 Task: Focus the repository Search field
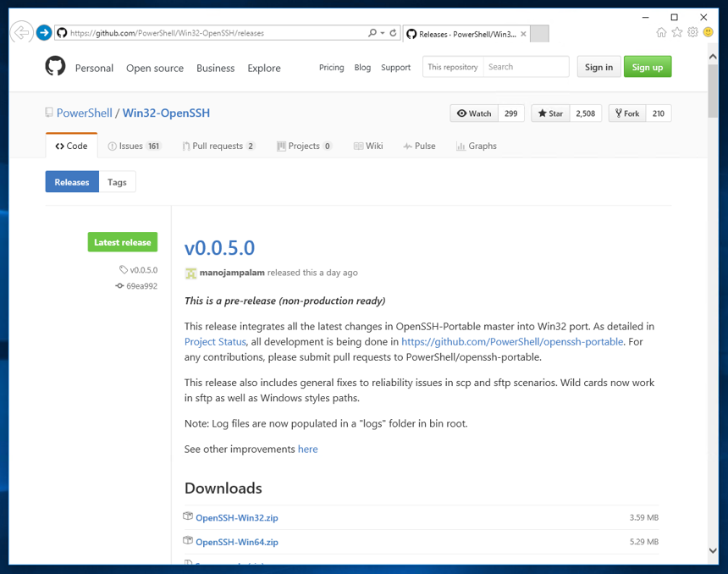526,67
